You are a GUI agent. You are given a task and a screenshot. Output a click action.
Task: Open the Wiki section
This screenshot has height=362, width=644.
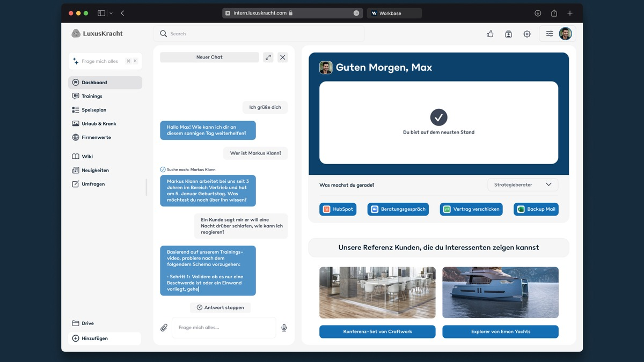[x=87, y=156]
